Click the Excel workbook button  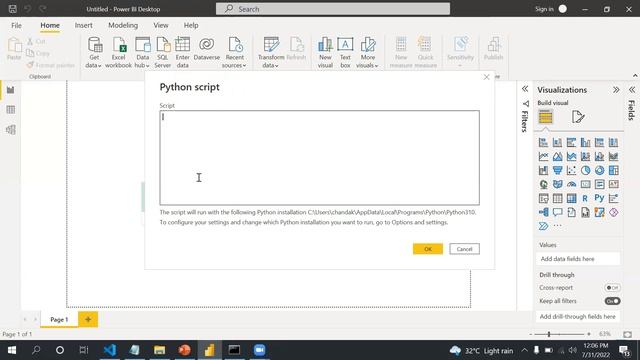[118, 53]
